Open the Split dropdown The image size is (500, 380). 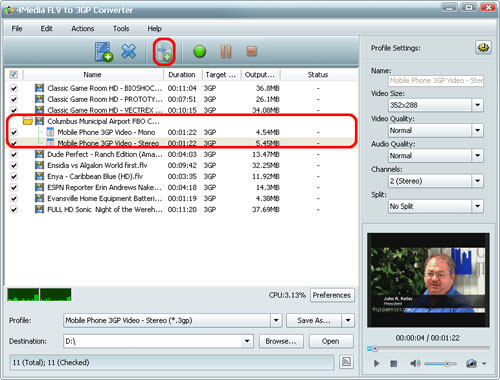pos(477,206)
